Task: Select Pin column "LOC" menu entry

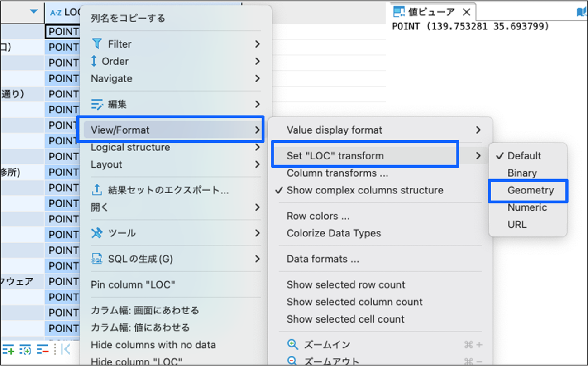Action: point(133,285)
